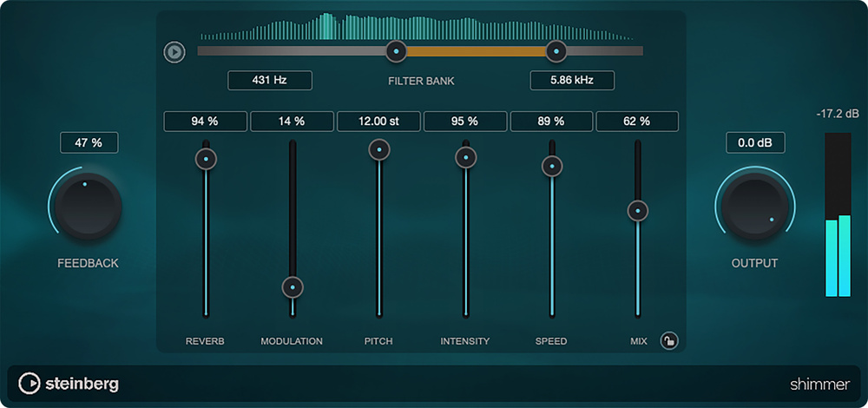Viewport: 868px width, 408px height.
Task: Click the filter bank play icon
Action: click(x=174, y=52)
